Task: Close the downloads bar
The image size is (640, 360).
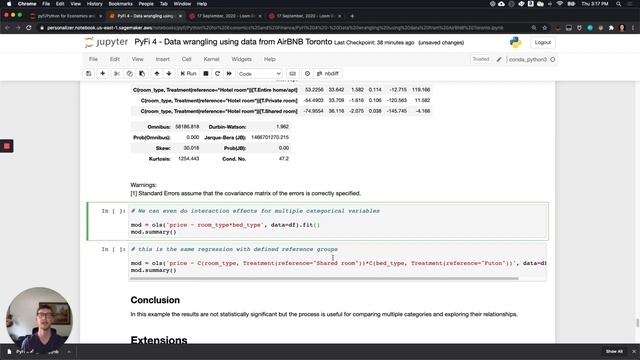Action: 634,351
